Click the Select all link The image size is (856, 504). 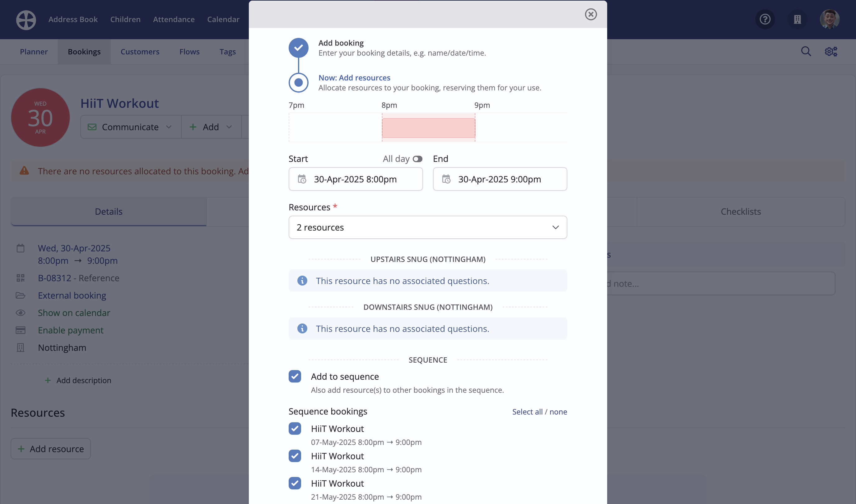pyautogui.click(x=527, y=412)
